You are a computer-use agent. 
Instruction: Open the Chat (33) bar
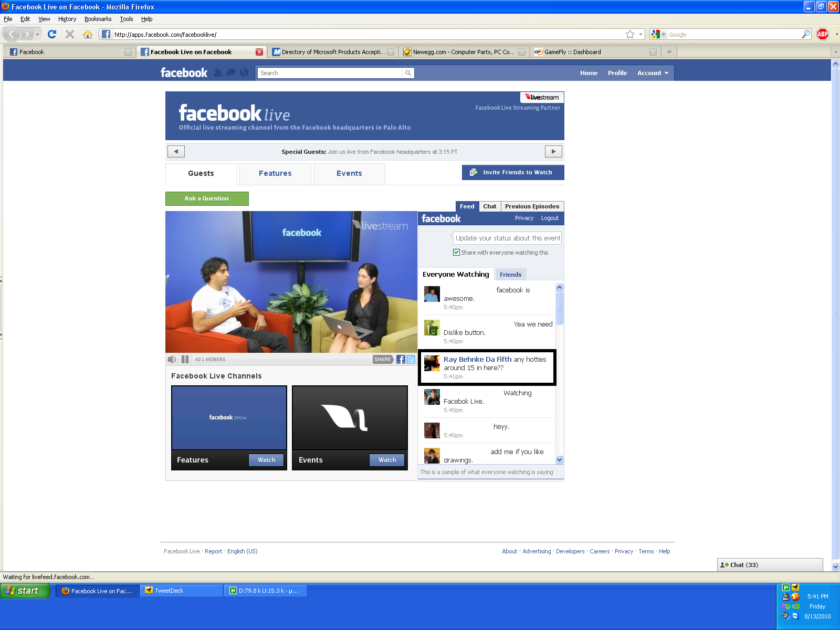[x=770, y=565]
